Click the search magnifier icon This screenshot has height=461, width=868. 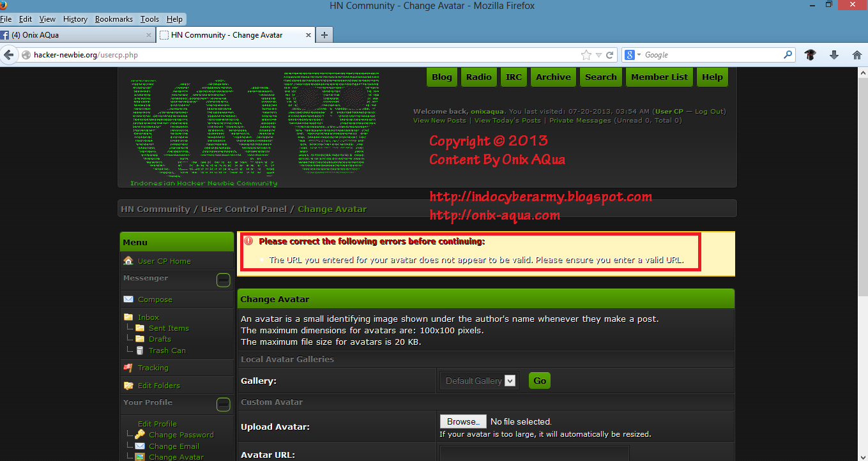tap(788, 55)
